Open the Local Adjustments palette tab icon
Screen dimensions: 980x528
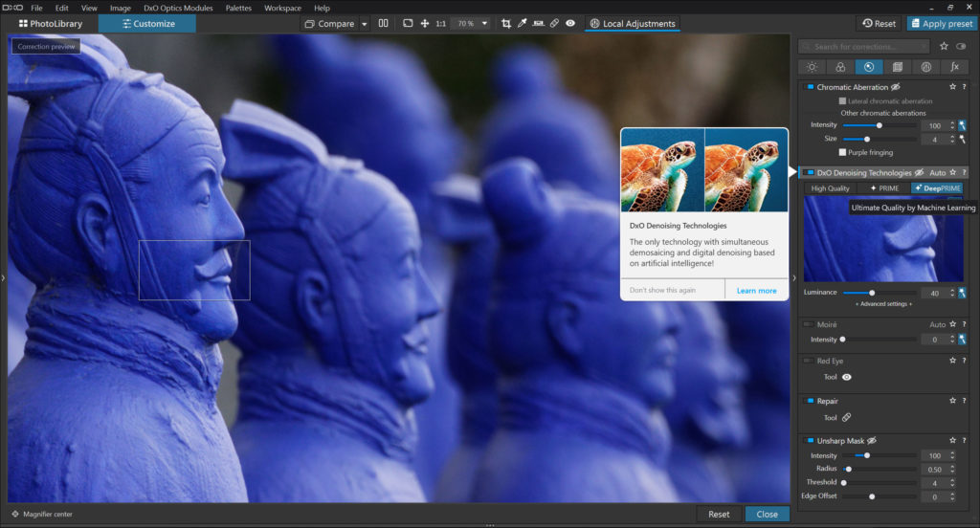click(x=926, y=67)
